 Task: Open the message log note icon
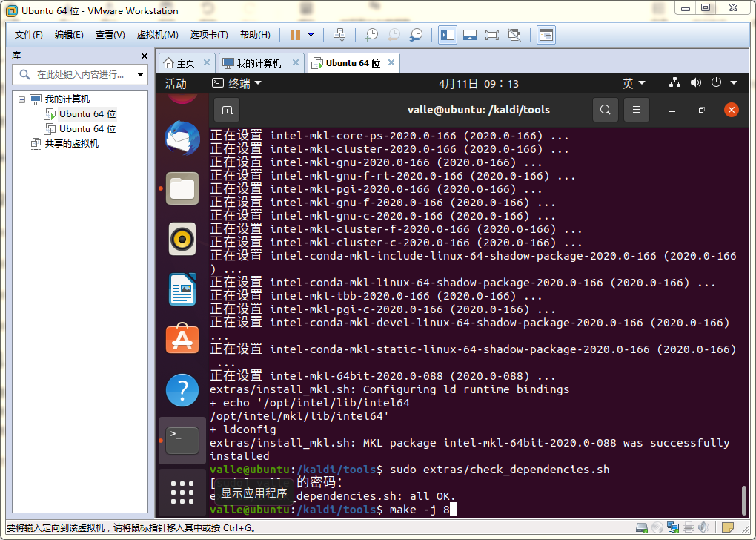[x=728, y=527]
